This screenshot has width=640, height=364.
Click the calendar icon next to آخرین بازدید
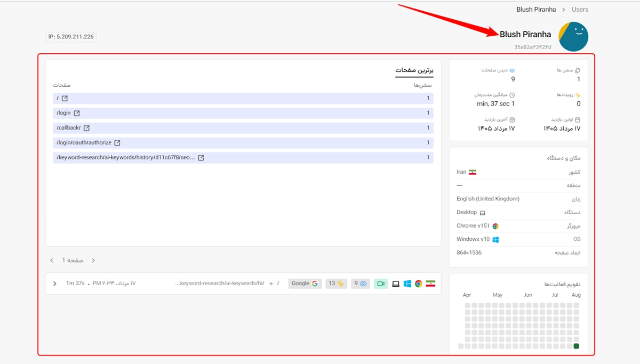[512, 120]
